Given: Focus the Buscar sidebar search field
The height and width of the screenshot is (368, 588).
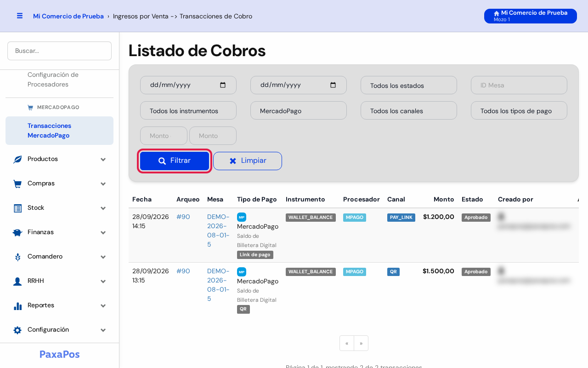Looking at the screenshot, I should click(59, 51).
